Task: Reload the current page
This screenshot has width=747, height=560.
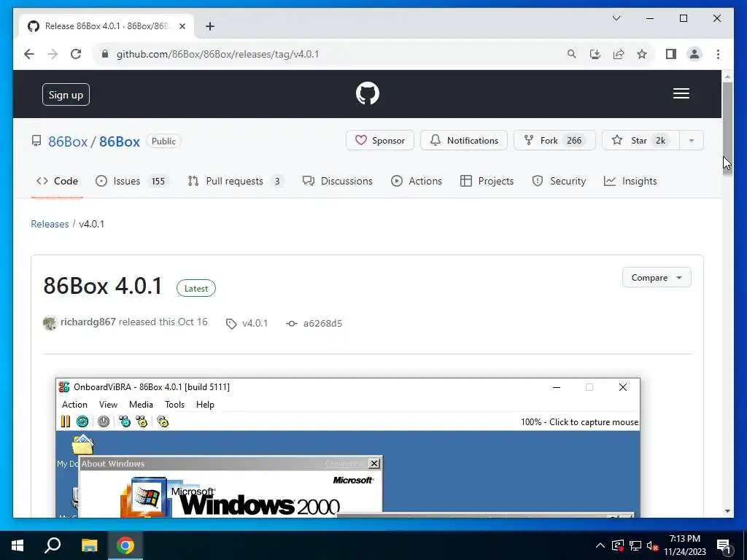Action: point(76,54)
